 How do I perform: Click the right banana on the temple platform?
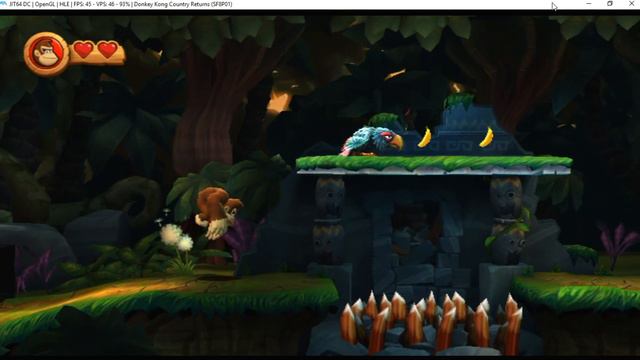point(487,137)
